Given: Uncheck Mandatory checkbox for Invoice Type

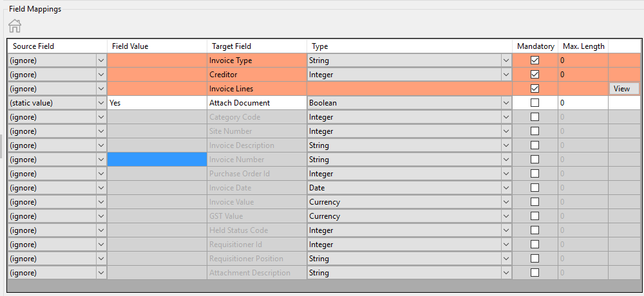Looking at the screenshot, I should click(x=535, y=60).
